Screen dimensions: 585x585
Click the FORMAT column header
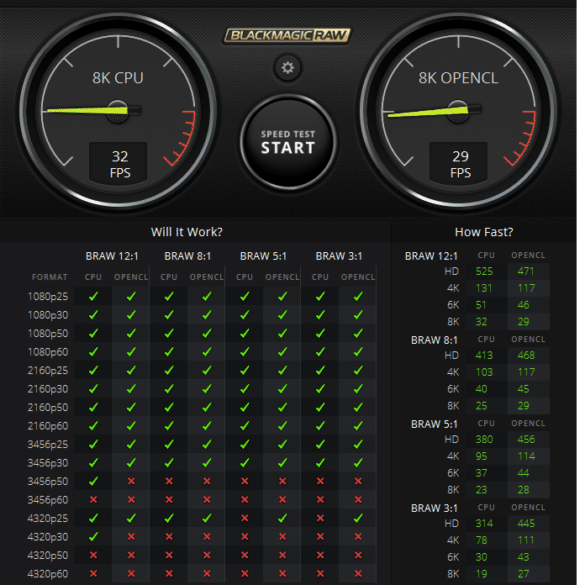pyautogui.click(x=50, y=277)
